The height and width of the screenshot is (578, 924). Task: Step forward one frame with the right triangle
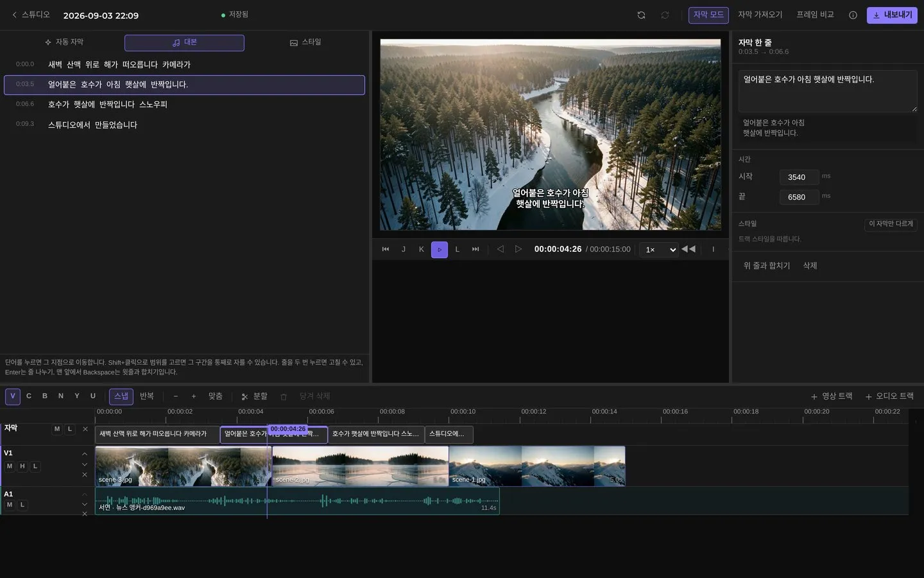coord(518,249)
